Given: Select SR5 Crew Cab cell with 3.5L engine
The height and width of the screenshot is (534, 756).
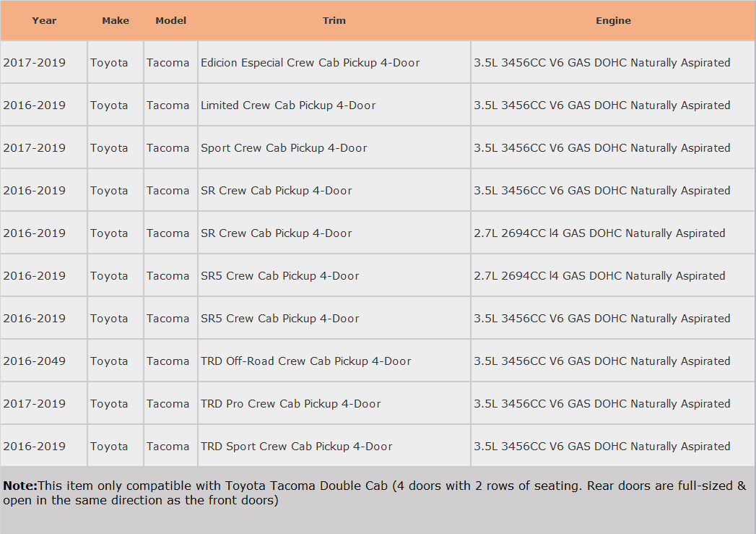Looking at the screenshot, I should coord(334,318).
